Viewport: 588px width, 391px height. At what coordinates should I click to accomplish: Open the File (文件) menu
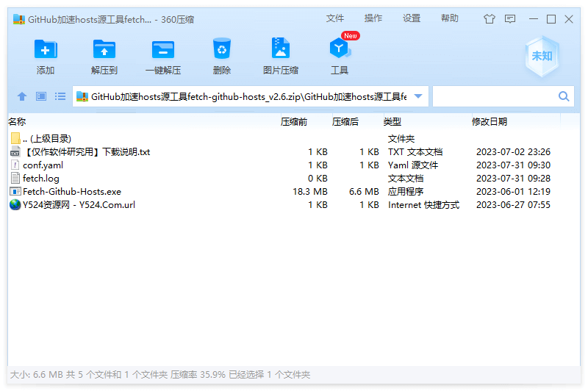coord(335,18)
